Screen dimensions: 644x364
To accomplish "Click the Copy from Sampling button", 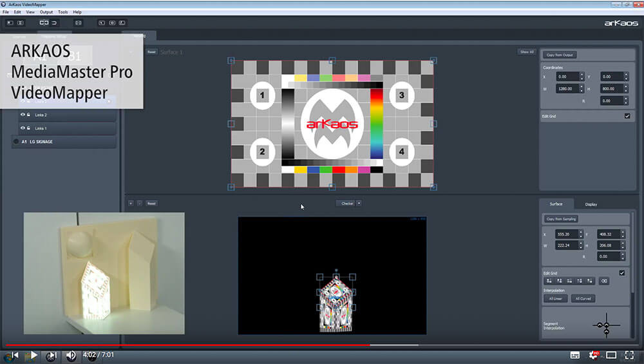I will tap(561, 219).
